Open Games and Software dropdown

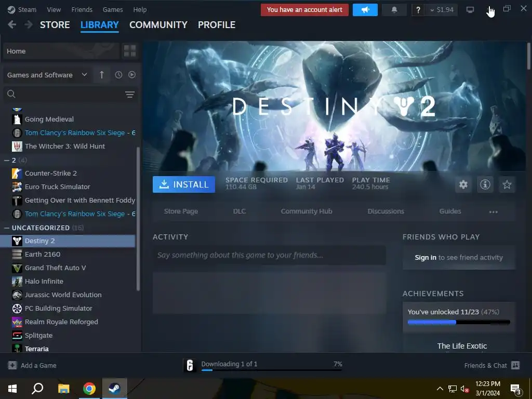(47, 75)
